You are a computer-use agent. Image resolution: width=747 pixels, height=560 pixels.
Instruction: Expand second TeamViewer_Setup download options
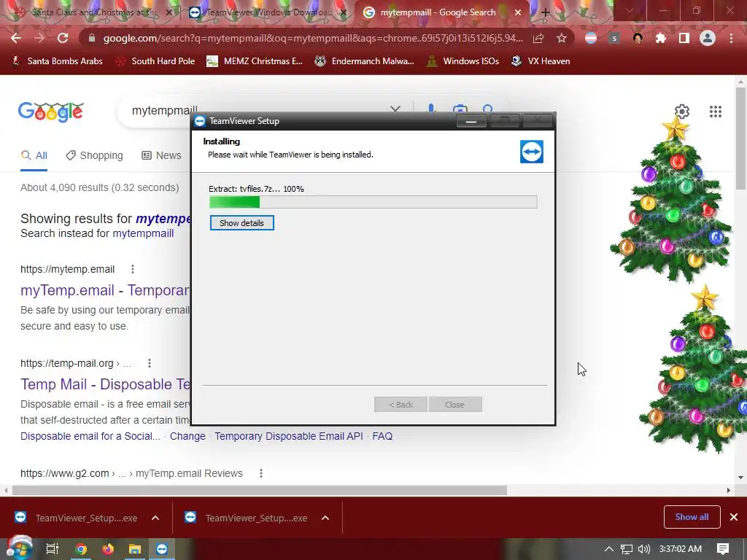click(x=325, y=518)
